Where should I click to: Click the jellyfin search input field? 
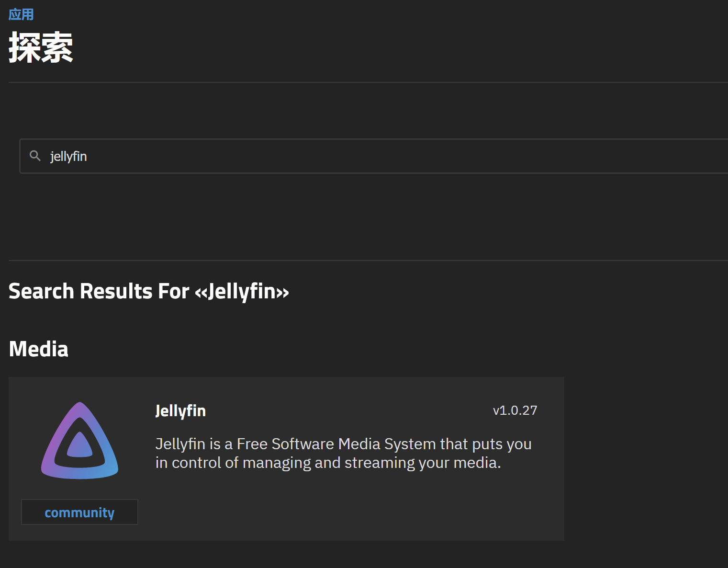pyautogui.click(x=374, y=156)
